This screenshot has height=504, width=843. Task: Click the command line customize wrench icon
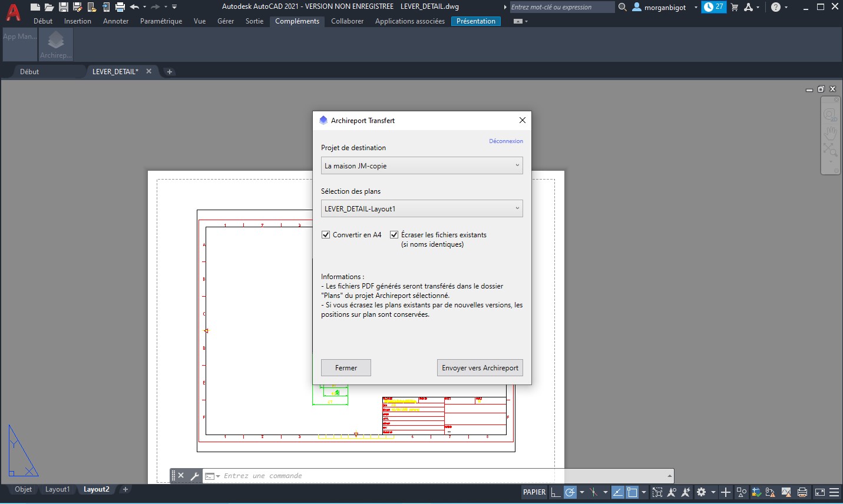(194, 476)
